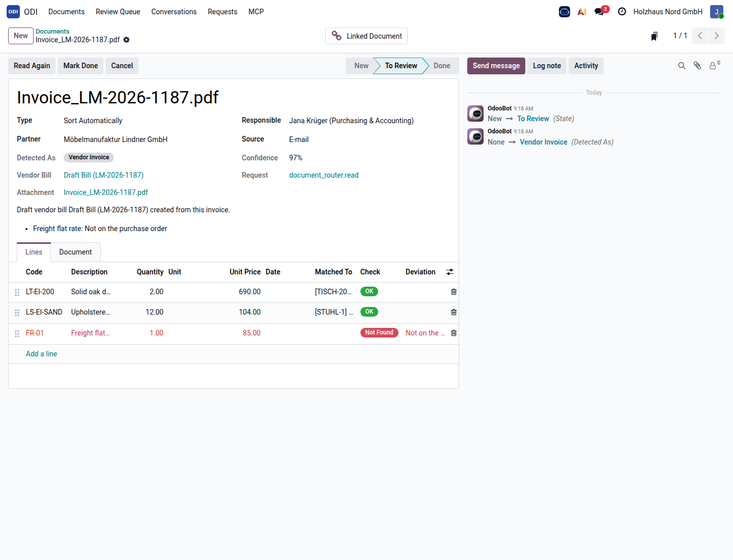Select the Lines tab

point(34,252)
